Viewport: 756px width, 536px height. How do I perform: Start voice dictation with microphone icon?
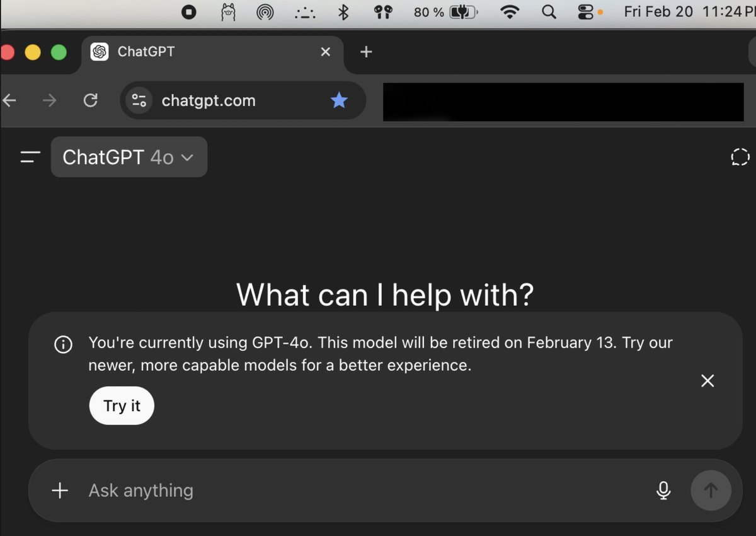click(x=663, y=491)
